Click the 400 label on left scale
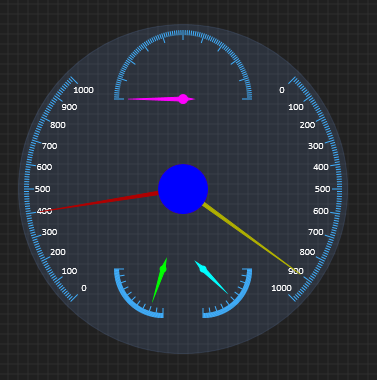Image resolution: width=377 pixels, height=380 pixels. (44, 211)
